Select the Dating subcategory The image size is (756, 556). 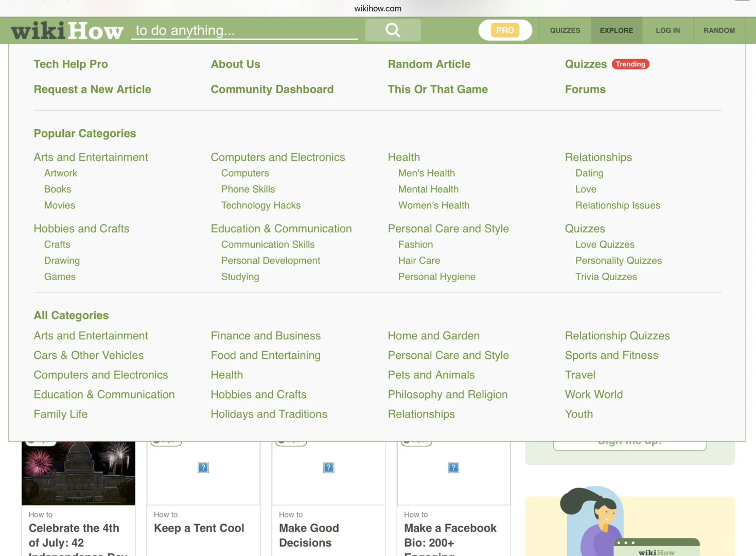click(589, 173)
